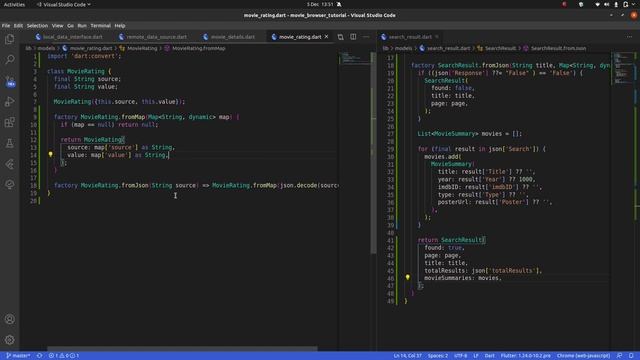The image size is (640, 360).
Task: Change Spaces: 2 indentation setting
Action: point(438,356)
